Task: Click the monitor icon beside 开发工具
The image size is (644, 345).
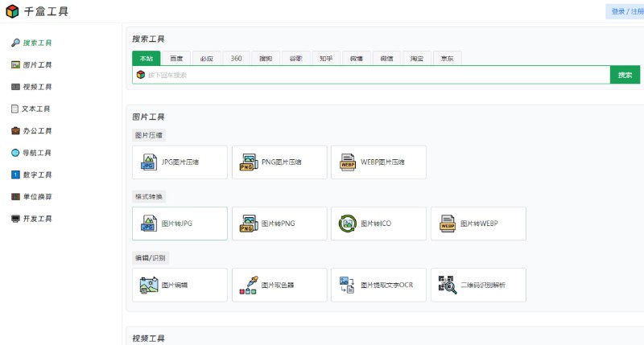Action: tap(15, 219)
